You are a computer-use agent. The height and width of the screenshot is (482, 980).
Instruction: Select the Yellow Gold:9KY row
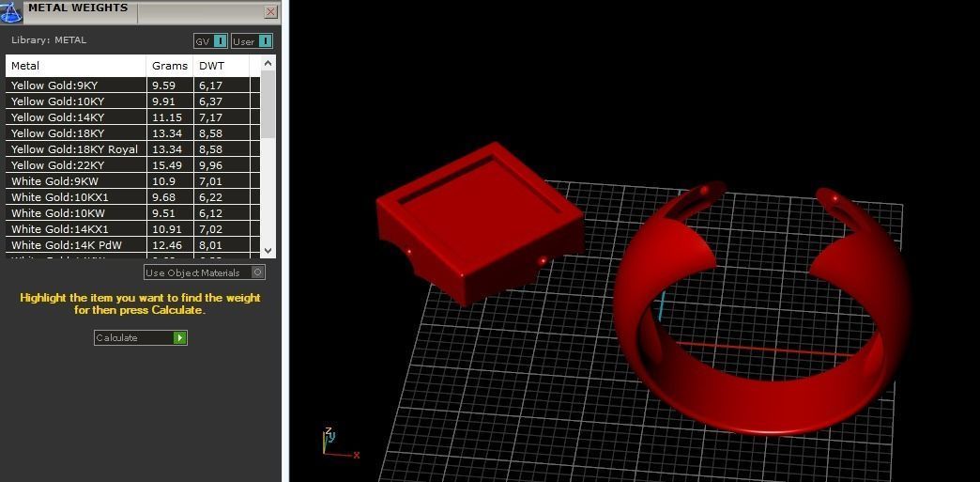132,86
